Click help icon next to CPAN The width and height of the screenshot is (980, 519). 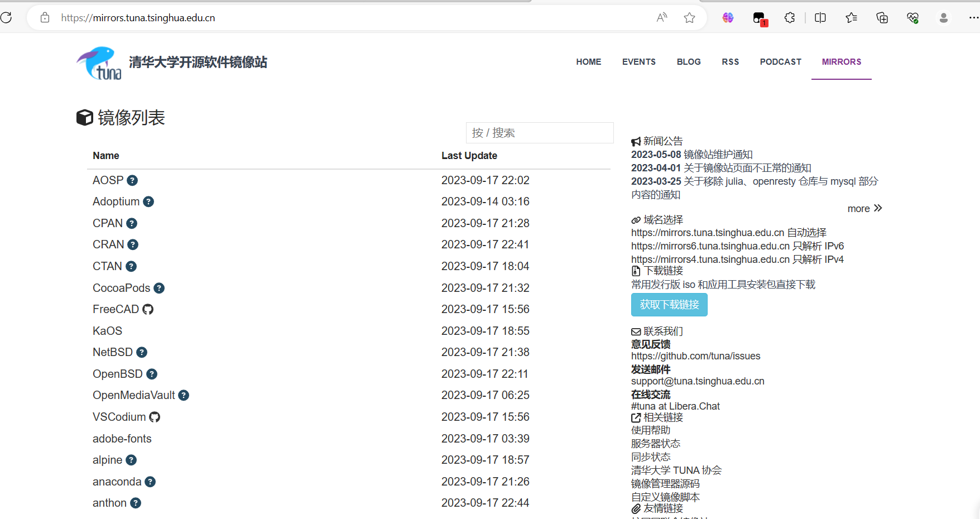(x=132, y=223)
